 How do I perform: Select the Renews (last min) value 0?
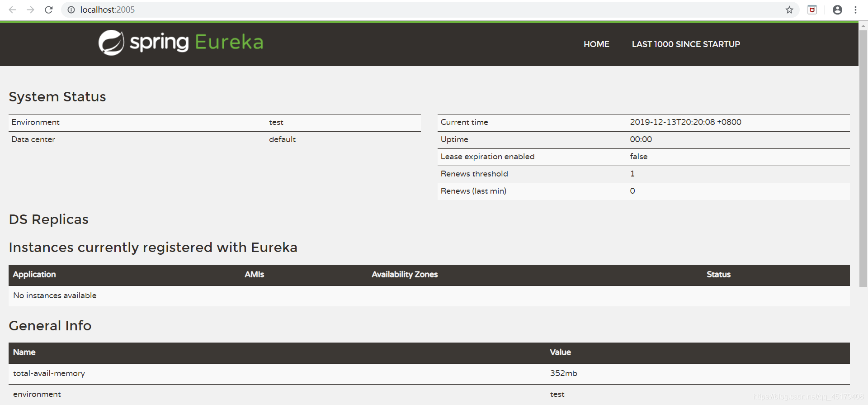[x=632, y=191]
